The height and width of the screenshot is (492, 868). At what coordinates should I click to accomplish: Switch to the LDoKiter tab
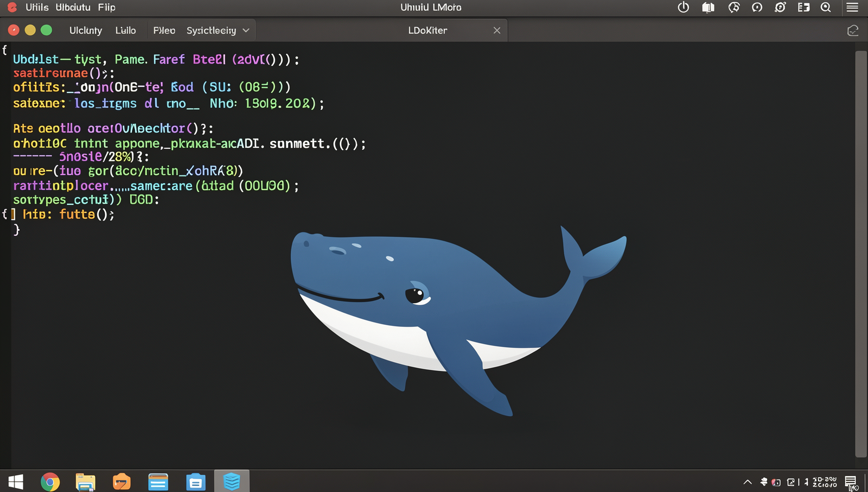tap(427, 30)
